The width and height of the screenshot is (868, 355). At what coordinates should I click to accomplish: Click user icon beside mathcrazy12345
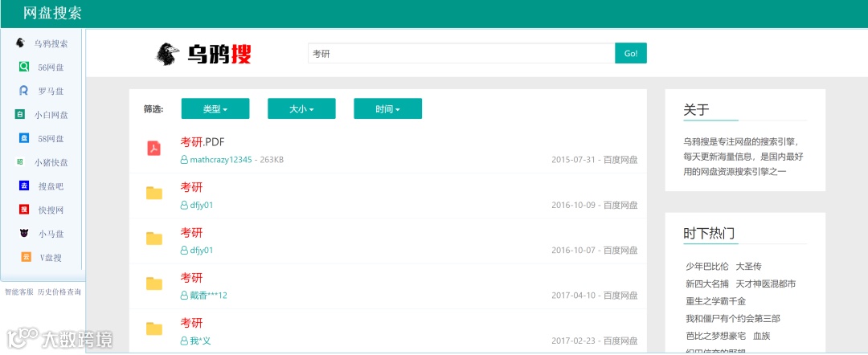coord(184,160)
